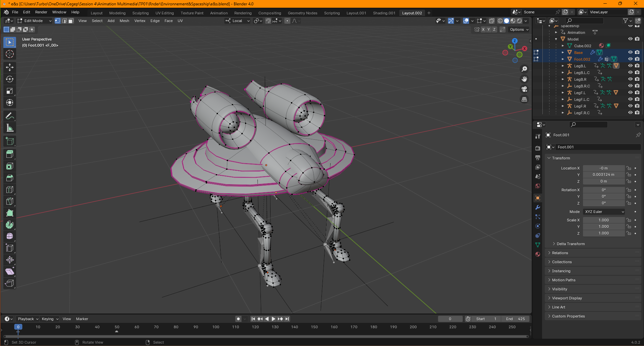Select the Move tool in the toolbar

10,67
